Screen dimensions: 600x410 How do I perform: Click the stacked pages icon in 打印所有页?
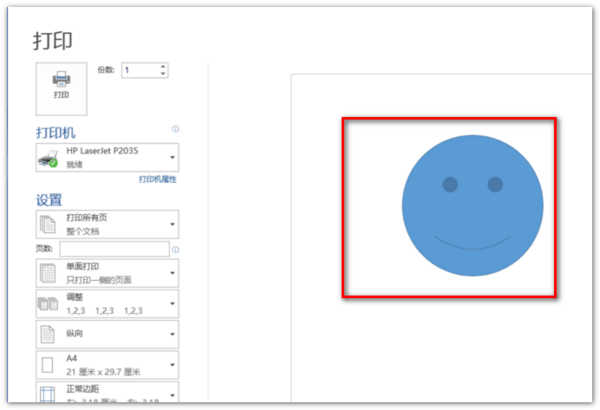[x=48, y=224]
